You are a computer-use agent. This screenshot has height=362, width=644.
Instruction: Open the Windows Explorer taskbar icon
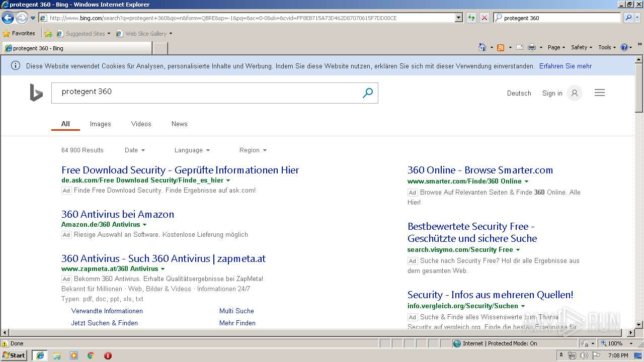(57, 355)
